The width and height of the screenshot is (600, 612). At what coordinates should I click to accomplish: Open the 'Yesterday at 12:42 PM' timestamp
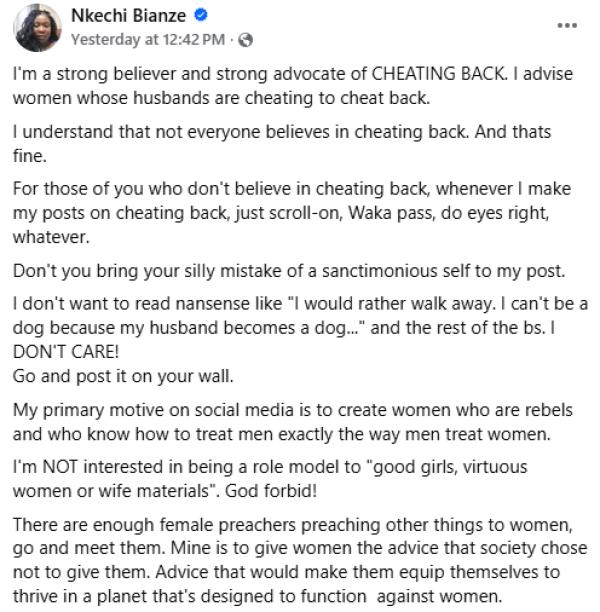[x=148, y=40]
